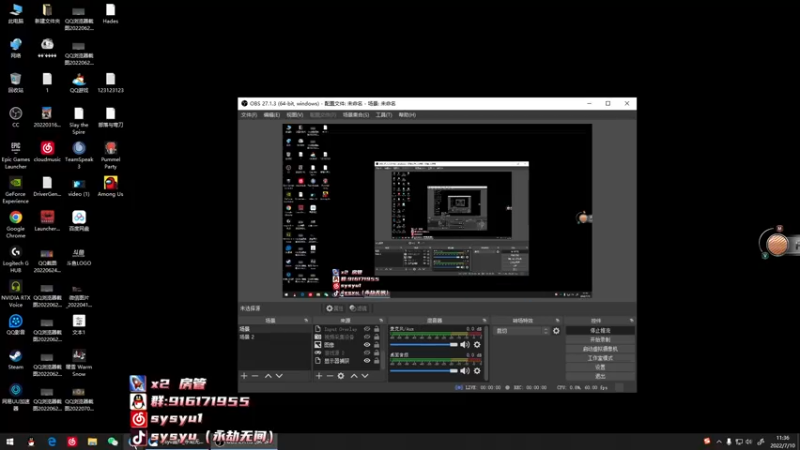Add a new scene with plus icon
Screen dimensions: 800x450
click(x=244, y=376)
